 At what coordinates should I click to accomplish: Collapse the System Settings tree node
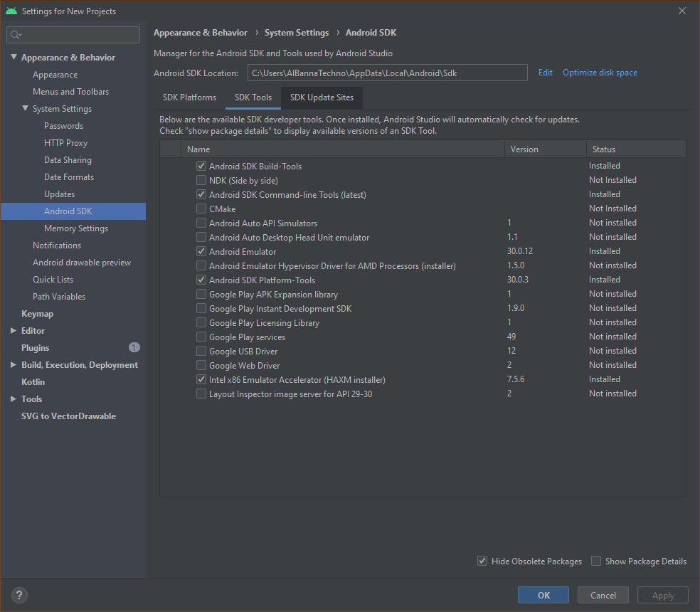[25, 109]
